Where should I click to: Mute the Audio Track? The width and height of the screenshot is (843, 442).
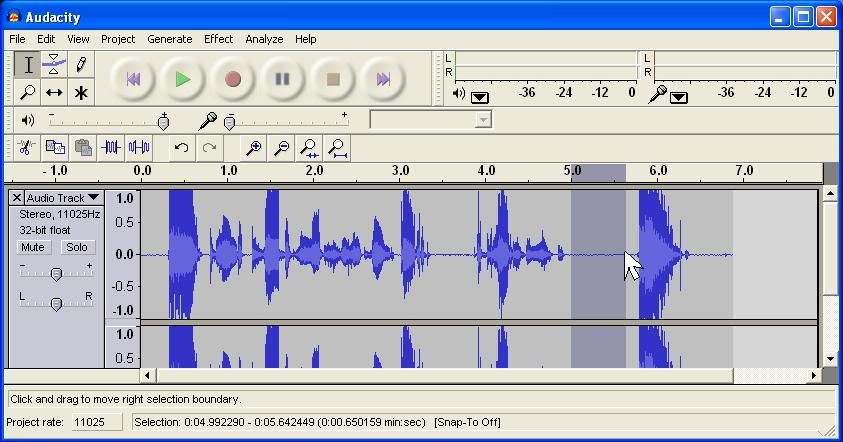[33, 247]
